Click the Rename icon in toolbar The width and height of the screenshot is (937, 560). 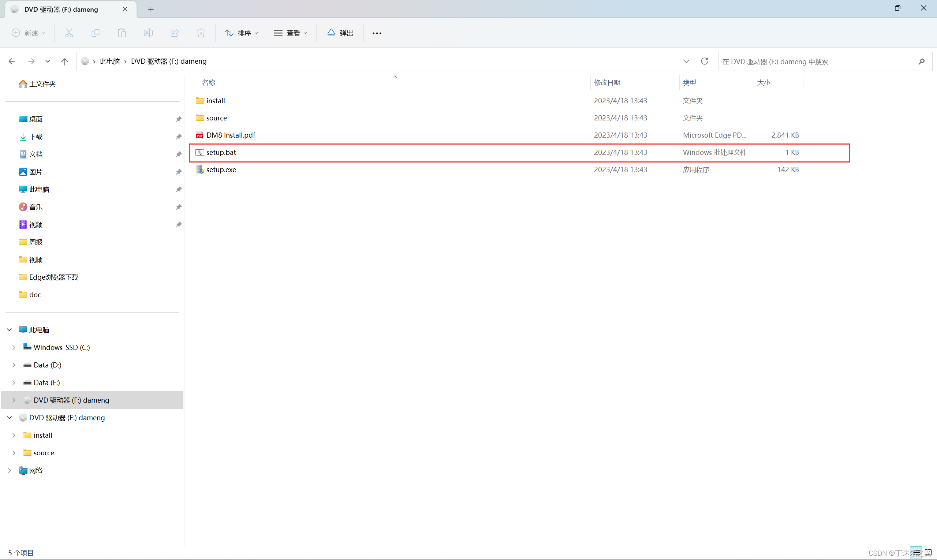click(148, 33)
